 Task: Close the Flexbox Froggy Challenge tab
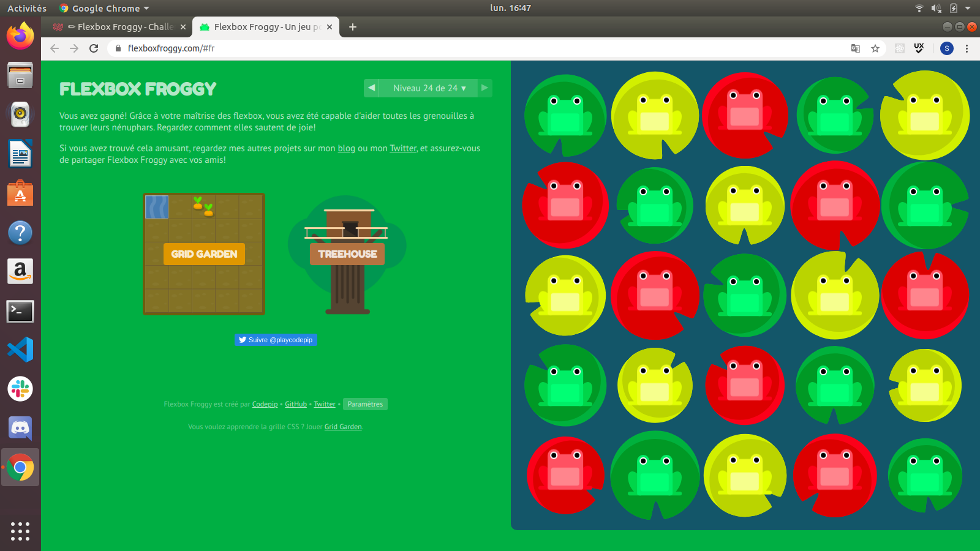(183, 27)
